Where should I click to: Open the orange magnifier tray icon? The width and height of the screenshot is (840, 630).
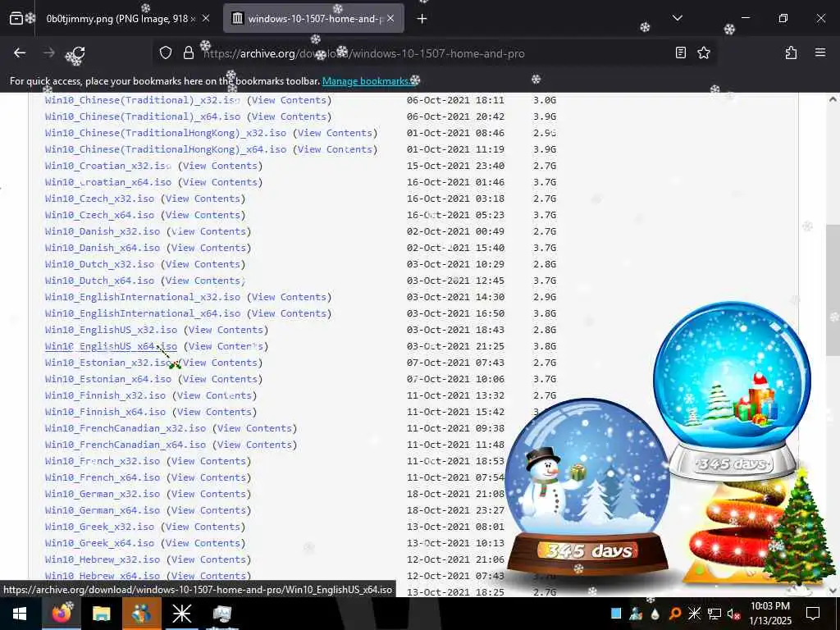tap(674, 614)
